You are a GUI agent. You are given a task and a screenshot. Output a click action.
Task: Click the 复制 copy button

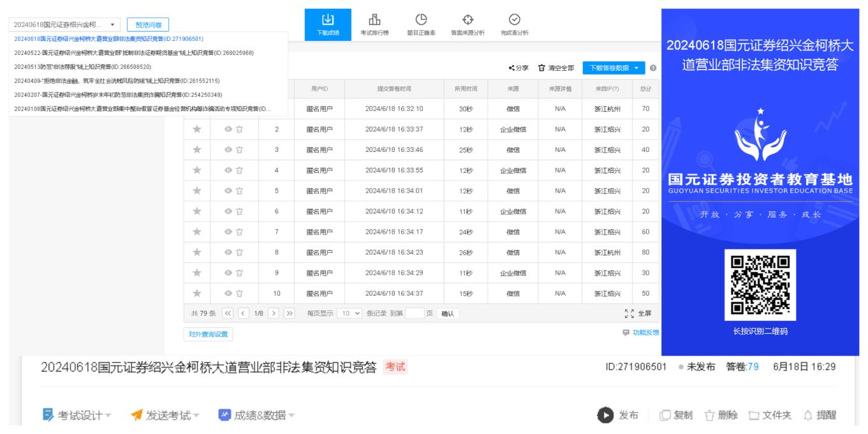pos(675,415)
